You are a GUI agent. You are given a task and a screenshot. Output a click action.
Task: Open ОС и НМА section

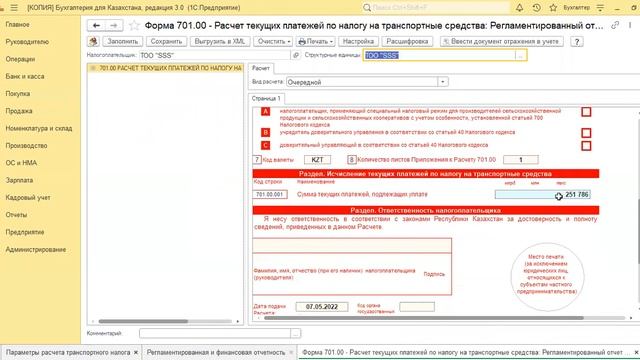[x=21, y=163]
